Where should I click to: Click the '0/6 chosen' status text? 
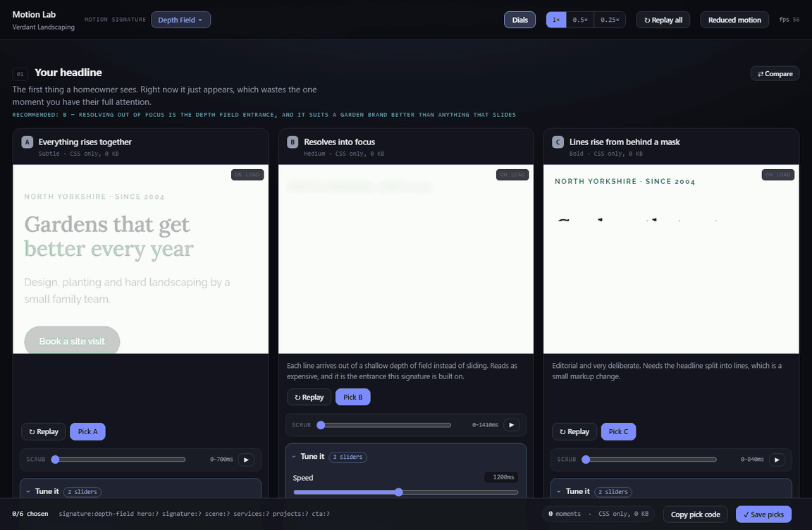30,514
